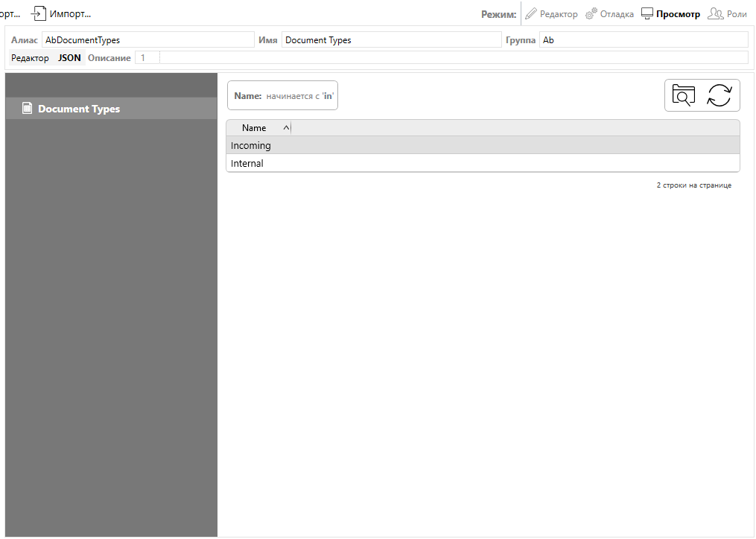Click the Document Types sidebar icon

(28, 109)
